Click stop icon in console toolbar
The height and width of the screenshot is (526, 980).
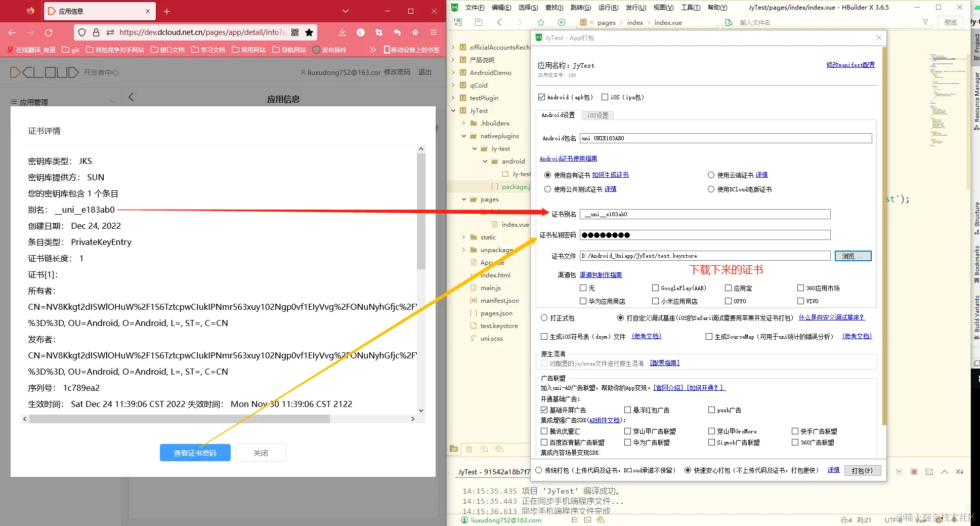click(x=914, y=472)
